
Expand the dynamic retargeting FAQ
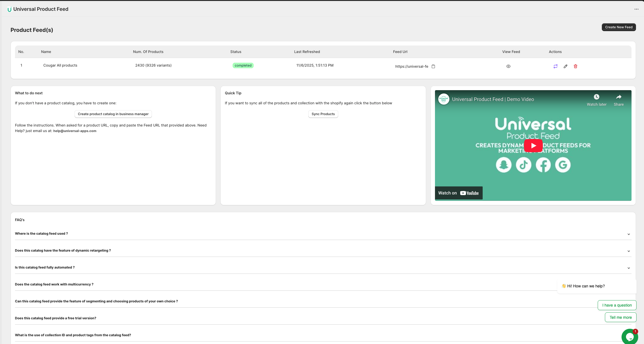coord(628,251)
